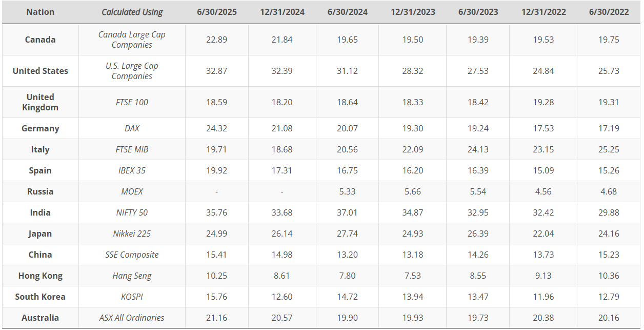Click the Calculated Using column header

click(132, 12)
